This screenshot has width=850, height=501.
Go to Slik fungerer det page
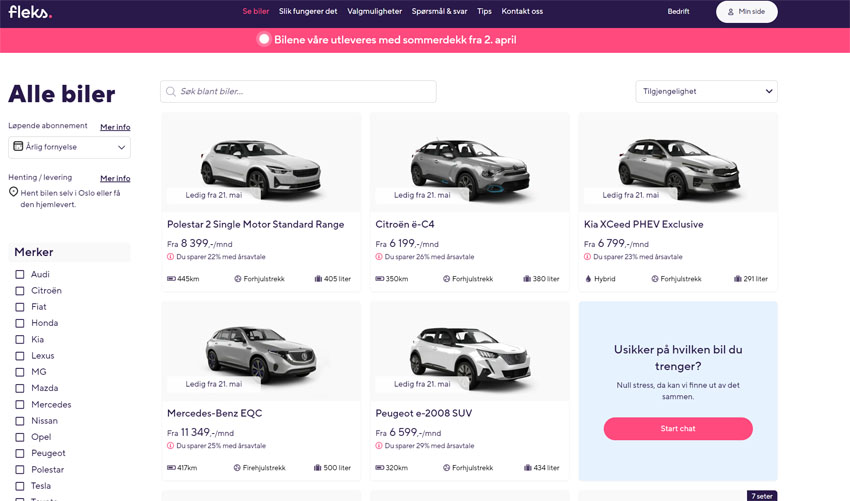pos(308,12)
